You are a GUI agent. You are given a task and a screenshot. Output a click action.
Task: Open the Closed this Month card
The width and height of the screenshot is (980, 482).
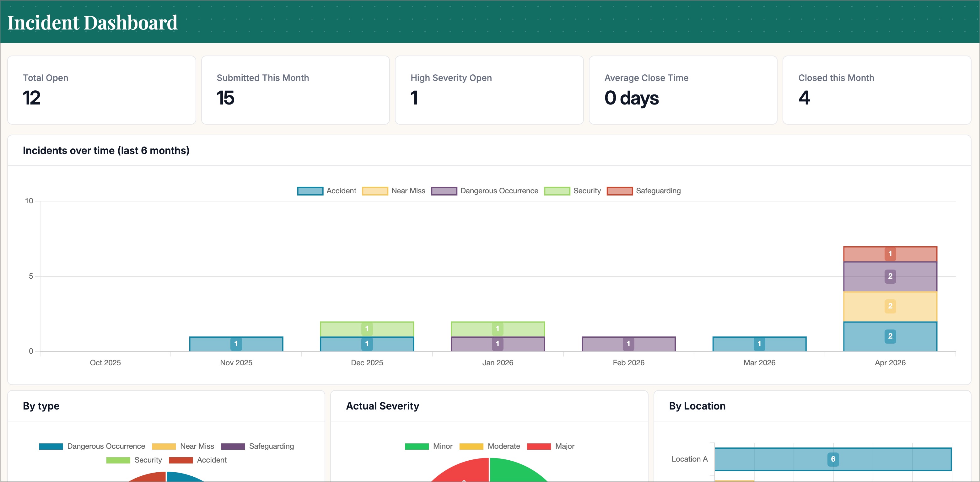[876, 90]
